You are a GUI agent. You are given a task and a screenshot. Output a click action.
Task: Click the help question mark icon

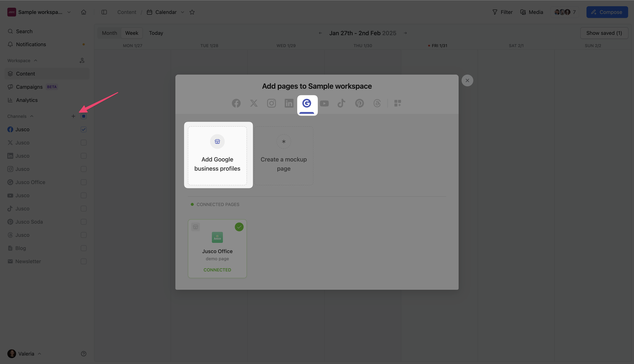point(84,354)
